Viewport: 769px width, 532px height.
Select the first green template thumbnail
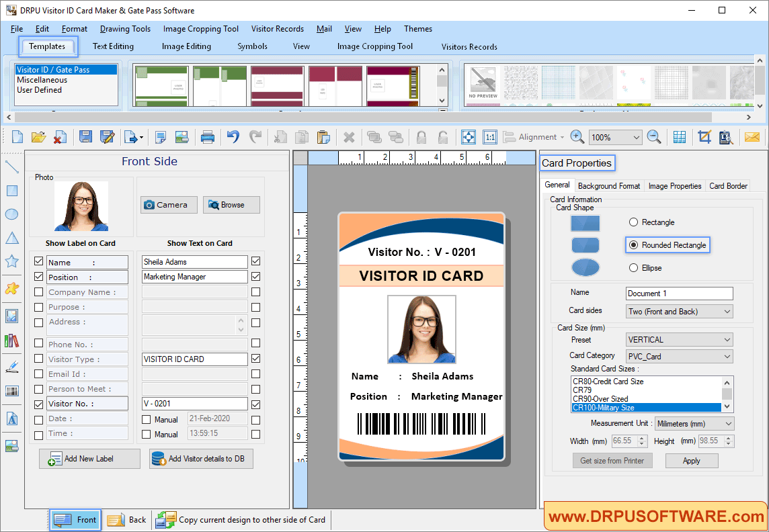click(161, 86)
